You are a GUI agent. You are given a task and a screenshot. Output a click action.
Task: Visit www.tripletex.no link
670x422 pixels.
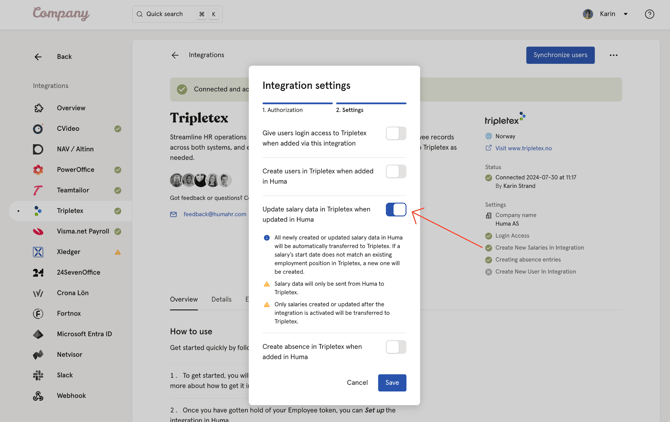click(523, 148)
